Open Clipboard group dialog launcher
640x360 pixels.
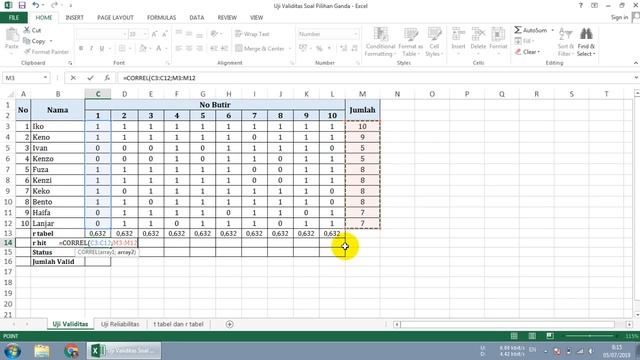click(70, 63)
